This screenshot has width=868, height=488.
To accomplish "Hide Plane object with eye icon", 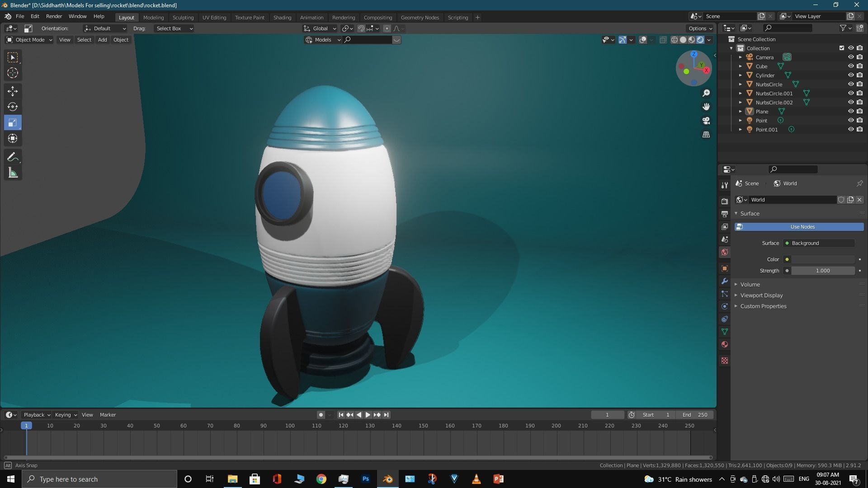I will [850, 111].
